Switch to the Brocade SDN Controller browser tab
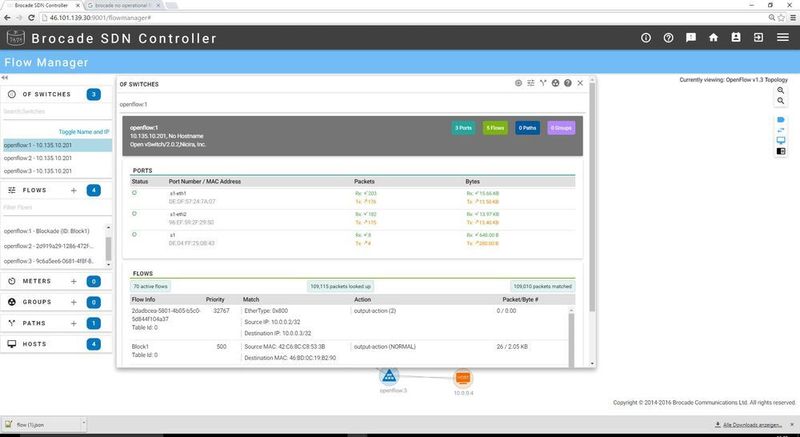The image size is (800, 437). coord(41,5)
